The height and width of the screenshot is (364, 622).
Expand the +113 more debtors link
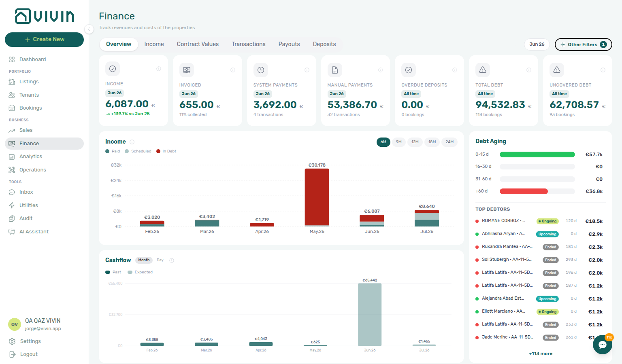[541, 353]
